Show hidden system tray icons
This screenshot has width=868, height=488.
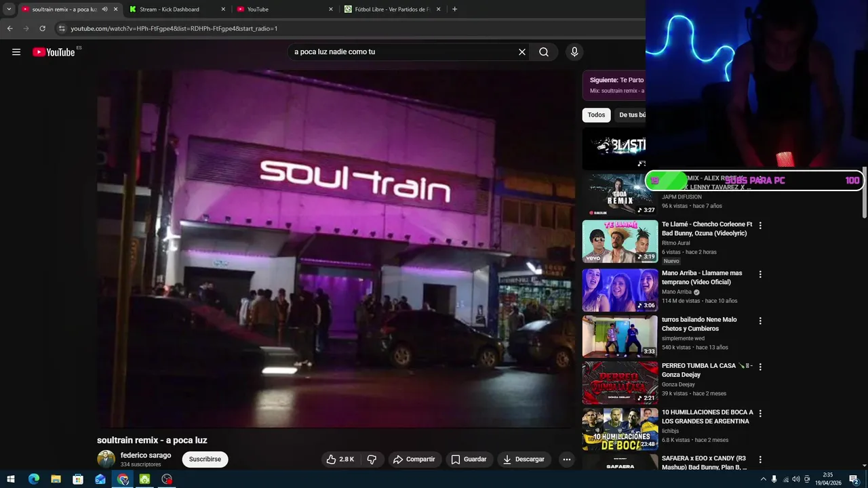763,479
